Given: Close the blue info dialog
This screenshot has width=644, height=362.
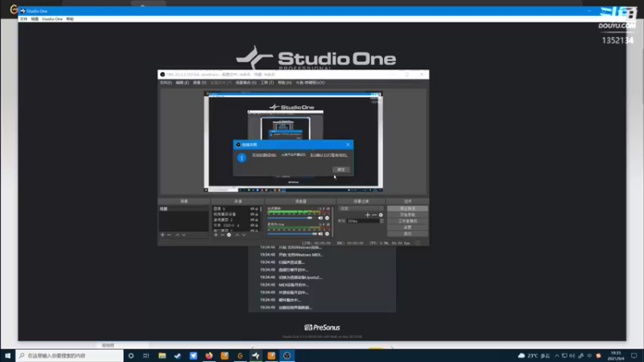Looking at the screenshot, I should tap(348, 145).
